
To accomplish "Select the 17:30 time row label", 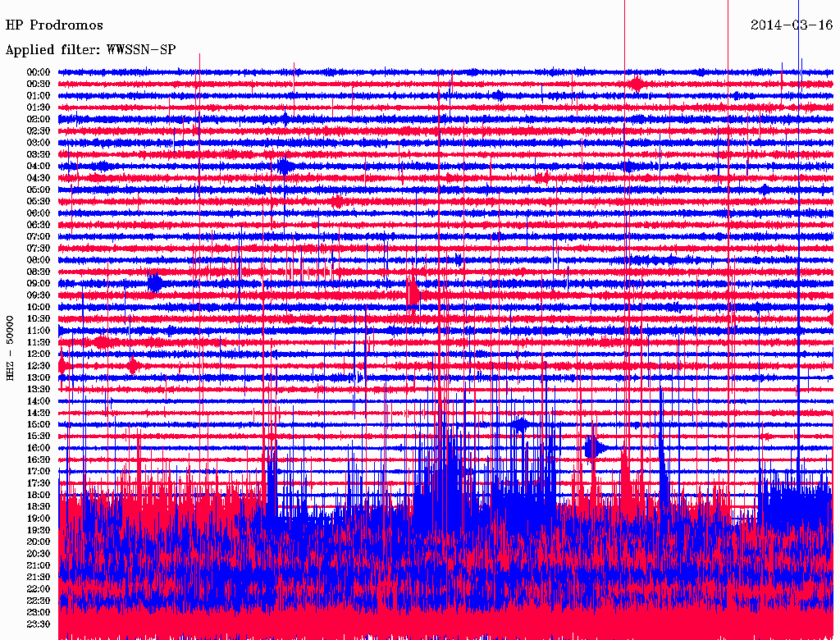I will point(39,483).
